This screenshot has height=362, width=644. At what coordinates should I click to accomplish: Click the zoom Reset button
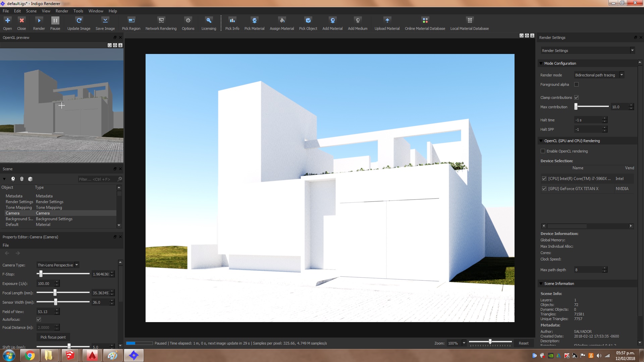click(x=523, y=343)
